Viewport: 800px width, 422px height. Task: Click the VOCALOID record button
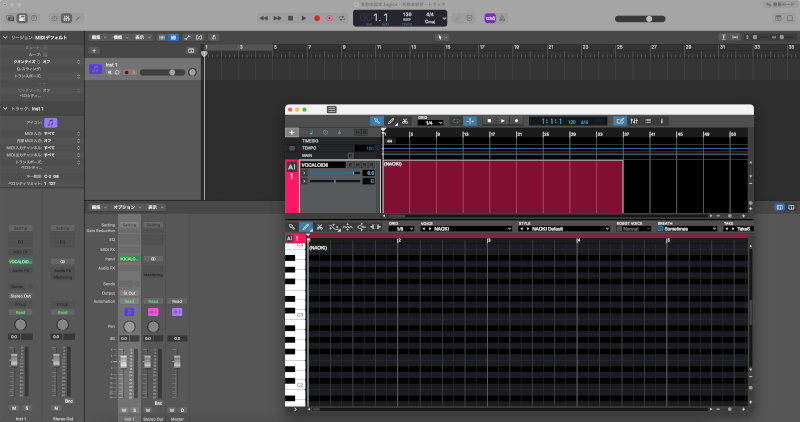coord(516,121)
